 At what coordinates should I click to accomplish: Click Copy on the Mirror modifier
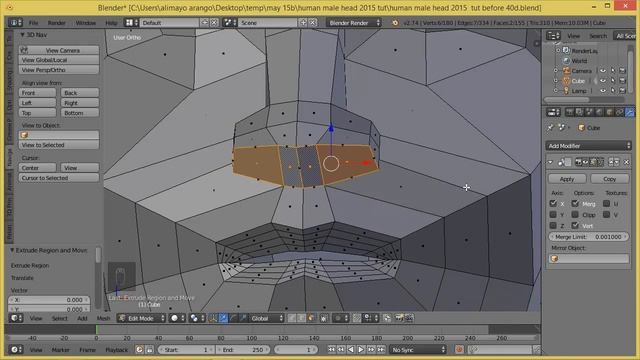pos(609,179)
